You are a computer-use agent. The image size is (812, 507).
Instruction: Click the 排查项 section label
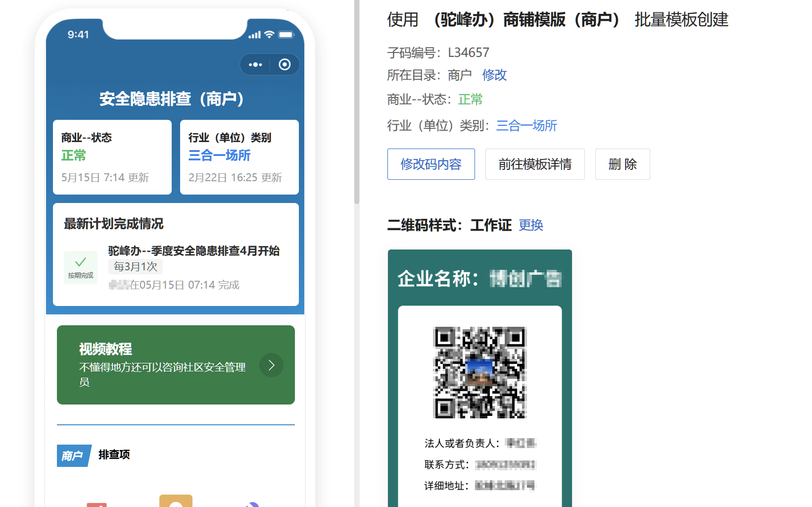coord(114,455)
